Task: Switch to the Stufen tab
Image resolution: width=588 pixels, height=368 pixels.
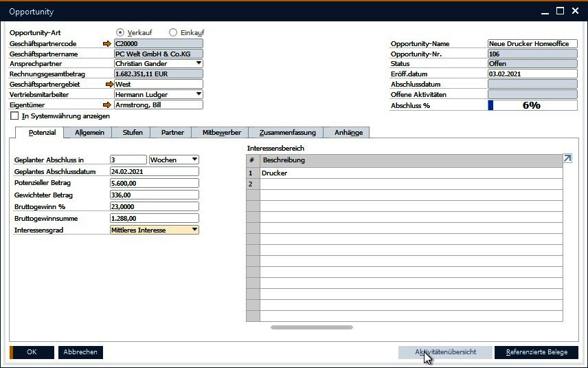Action: coord(133,132)
